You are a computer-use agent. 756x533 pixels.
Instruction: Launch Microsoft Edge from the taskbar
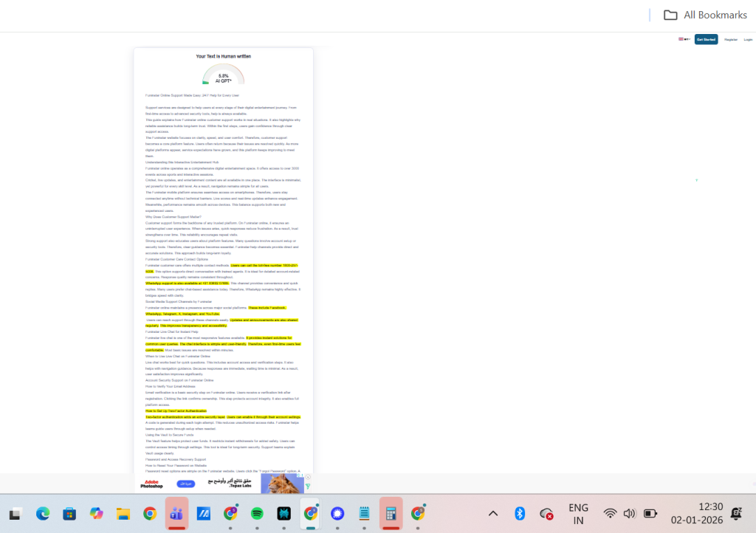coord(42,513)
